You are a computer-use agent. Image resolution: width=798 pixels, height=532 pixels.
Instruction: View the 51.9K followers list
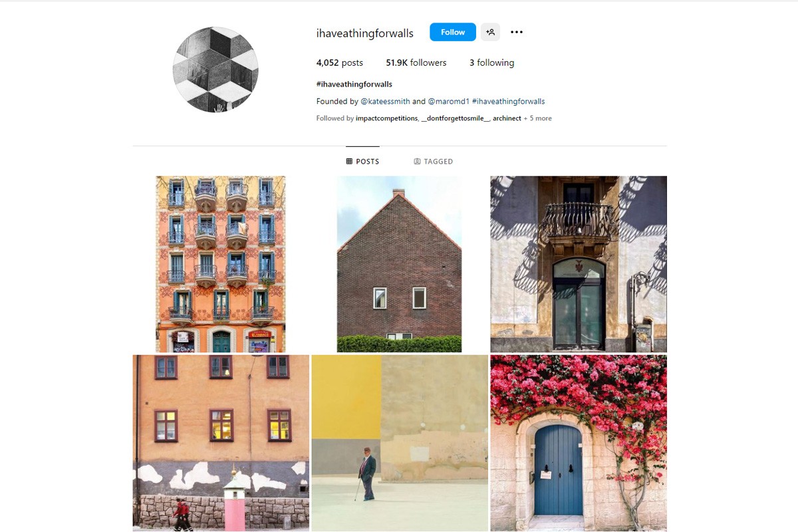[x=416, y=63]
